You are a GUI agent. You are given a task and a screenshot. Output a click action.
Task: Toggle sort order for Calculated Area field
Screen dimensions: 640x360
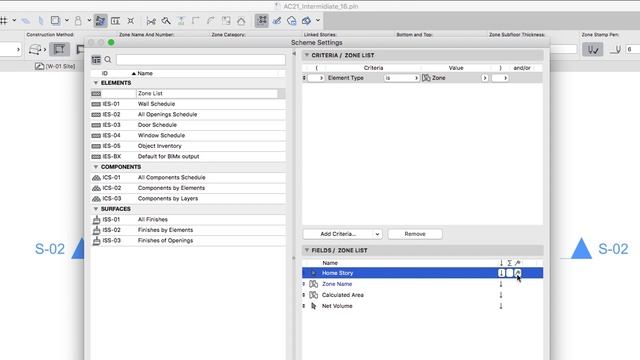501,295
